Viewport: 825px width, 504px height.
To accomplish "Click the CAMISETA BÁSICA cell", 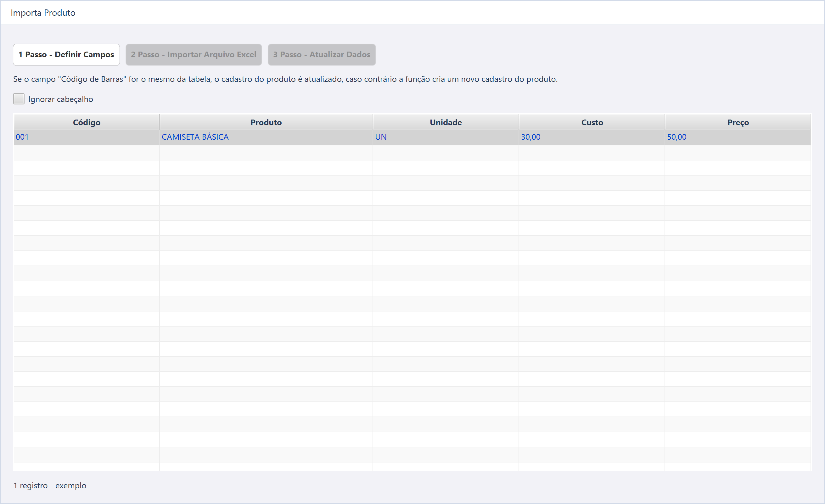I will pos(266,137).
